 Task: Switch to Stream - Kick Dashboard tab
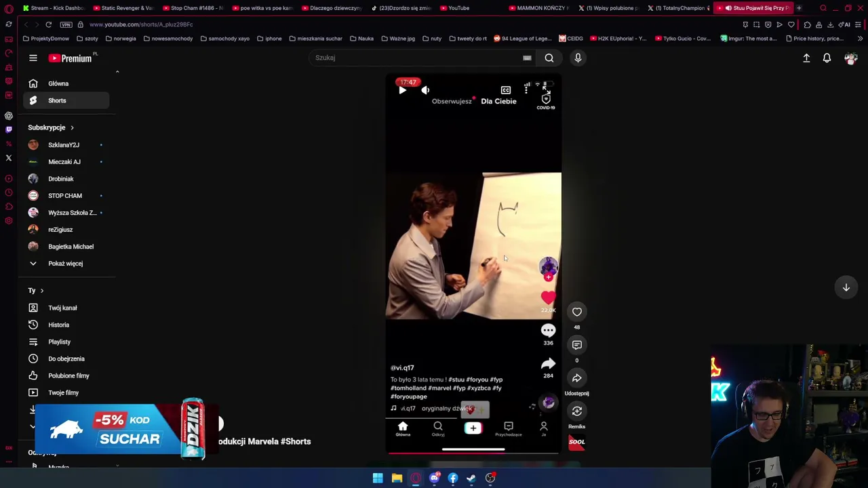tap(53, 8)
